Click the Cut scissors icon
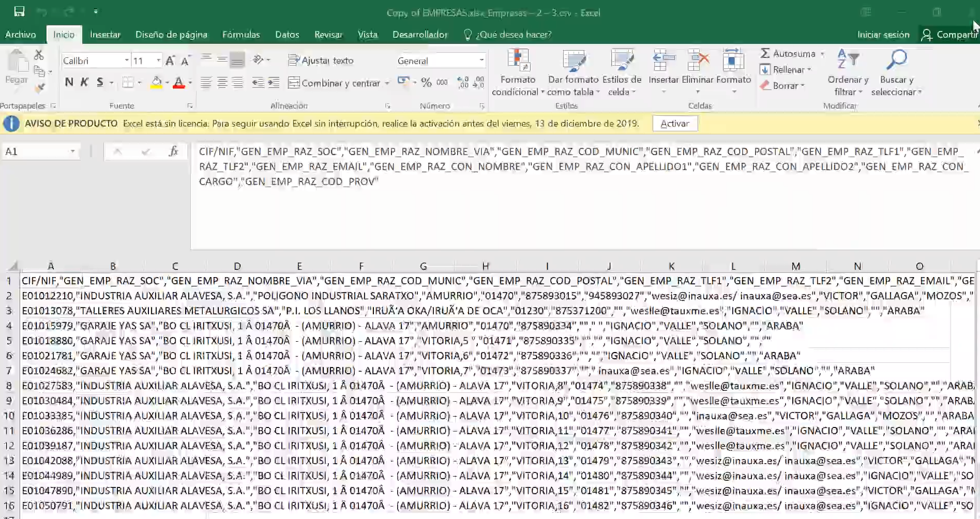Screen dimensions: 980x519 click(x=39, y=55)
